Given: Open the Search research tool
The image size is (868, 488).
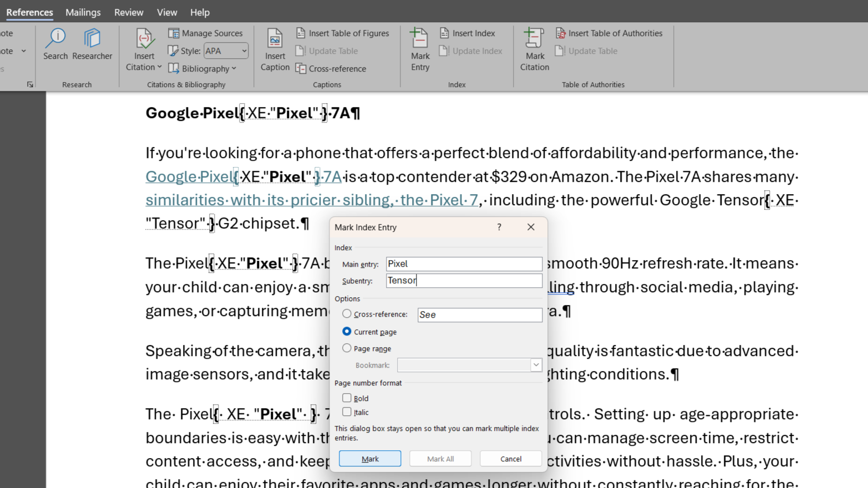Looking at the screenshot, I should click(55, 44).
